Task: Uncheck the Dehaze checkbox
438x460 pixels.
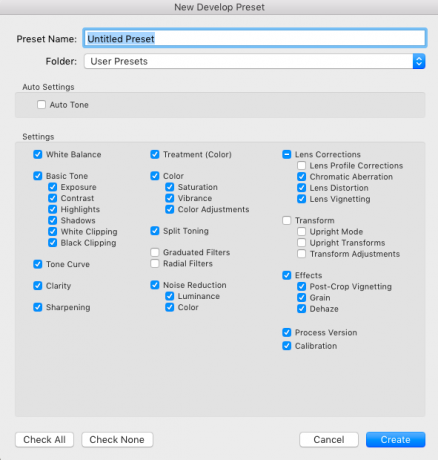Action: pos(301,309)
